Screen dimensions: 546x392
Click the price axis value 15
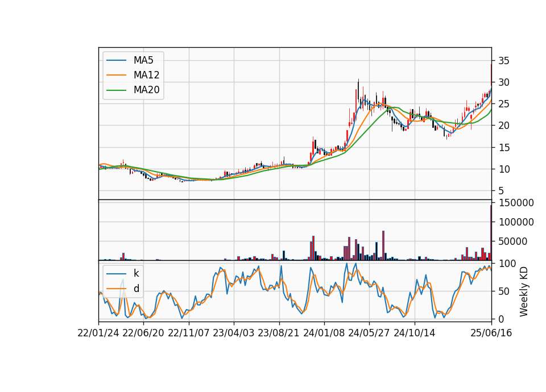click(x=504, y=148)
